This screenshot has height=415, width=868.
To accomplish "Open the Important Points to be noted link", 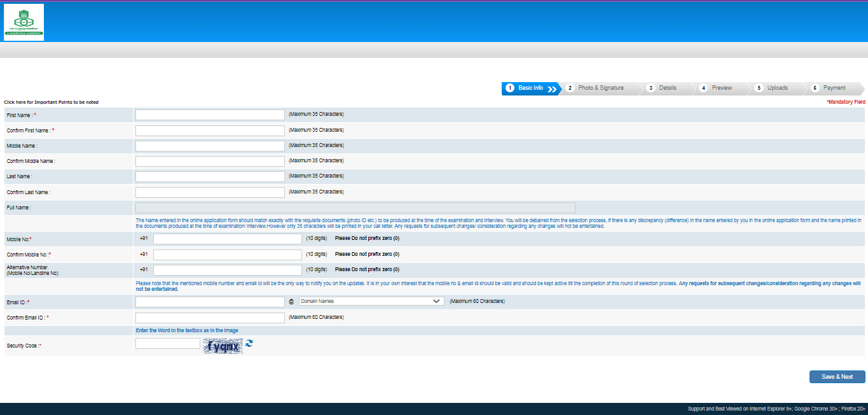I will (52, 102).
